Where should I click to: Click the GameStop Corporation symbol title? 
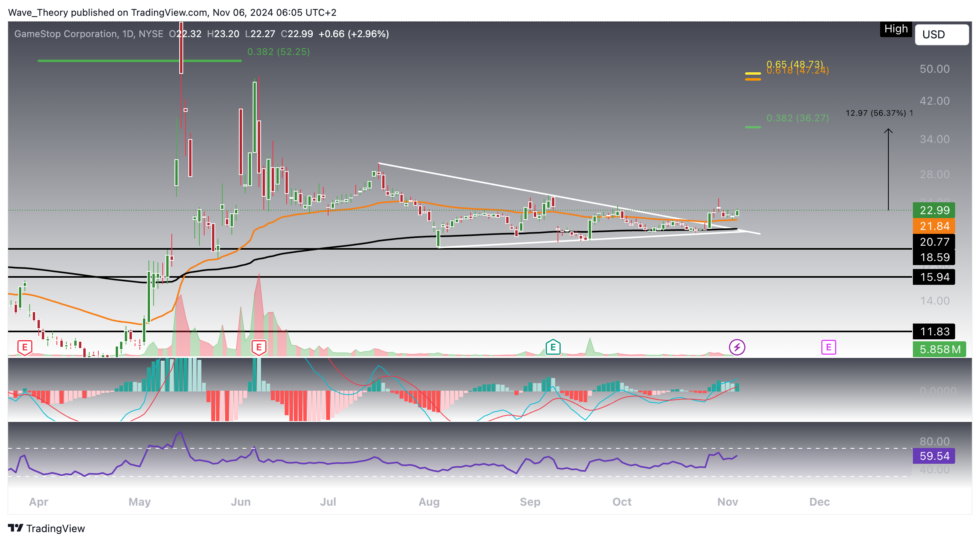(x=66, y=34)
